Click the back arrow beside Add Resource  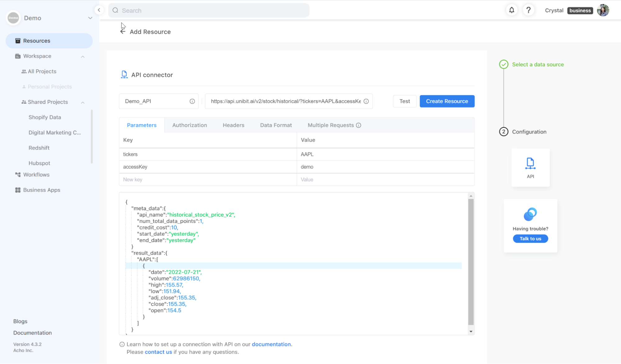coord(123,31)
